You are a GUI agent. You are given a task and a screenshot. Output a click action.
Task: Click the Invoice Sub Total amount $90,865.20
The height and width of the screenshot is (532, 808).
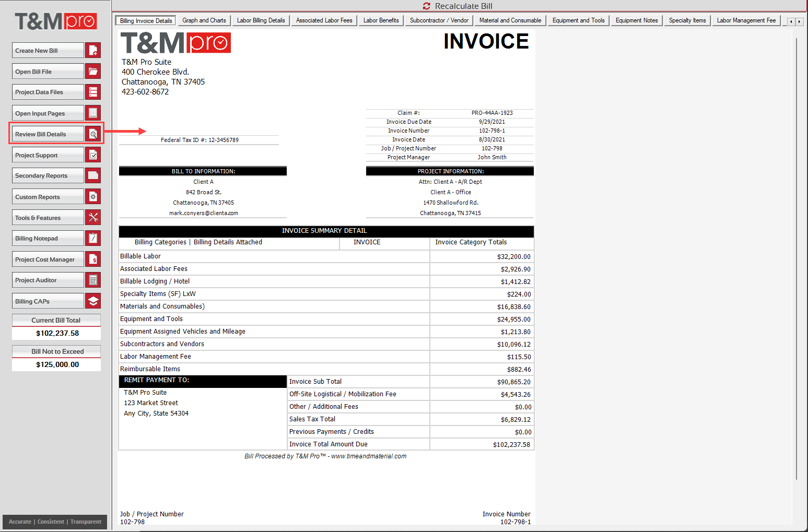(x=513, y=382)
